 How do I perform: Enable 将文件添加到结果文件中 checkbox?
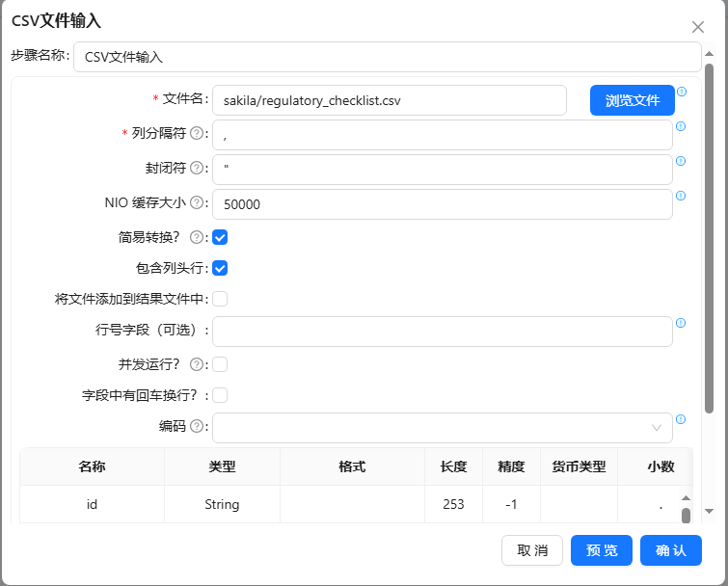(220, 299)
